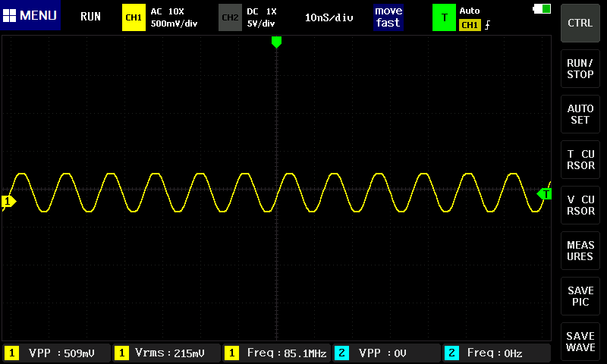
Task: Open the MEASURES panel
Action: 580,251
